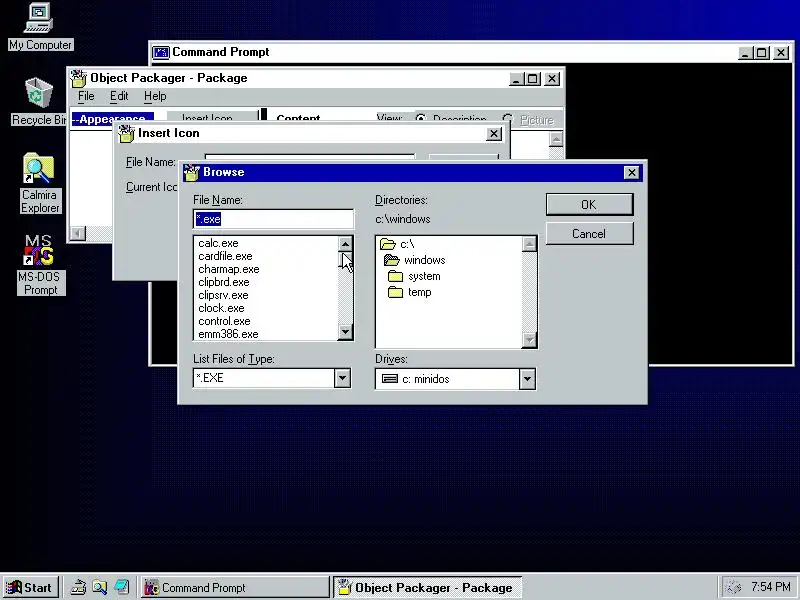This screenshot has height=600, width=800.
Task: Select emm386.exe in the file list
Action: (x=228, y=334)
